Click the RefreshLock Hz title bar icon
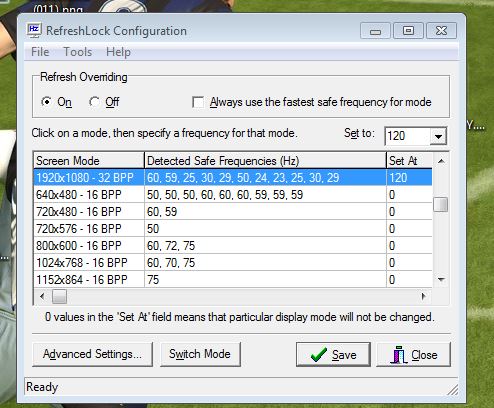 click(x=34, y=30)
